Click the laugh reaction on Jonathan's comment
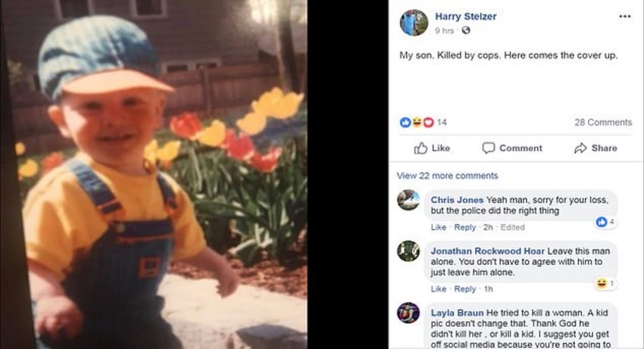Screen dimensions: 644x349 (x=602, y=284)
